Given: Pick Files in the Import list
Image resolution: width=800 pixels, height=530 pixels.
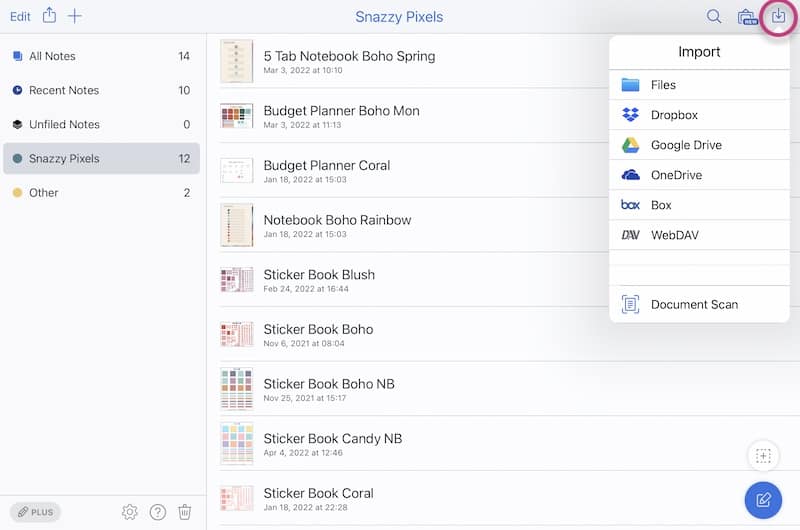Looking at the screenshot, I should click(663, 85).
